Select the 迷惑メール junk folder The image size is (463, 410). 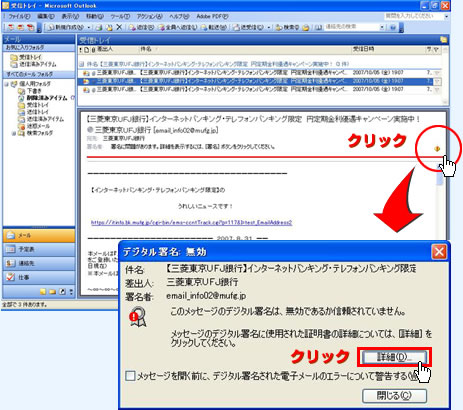pos(34,126)
